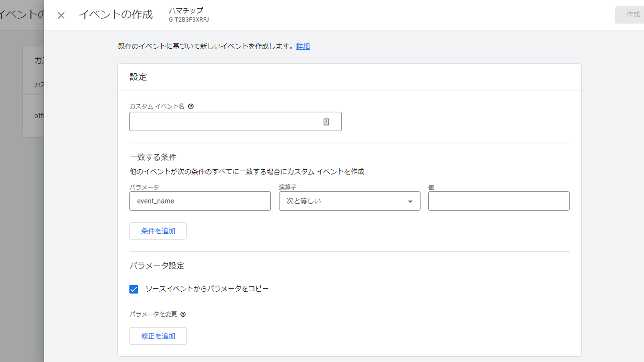Click the ハマチップ property name
The height and width of the screenshot is (362, 644).
tap(186, 10)
